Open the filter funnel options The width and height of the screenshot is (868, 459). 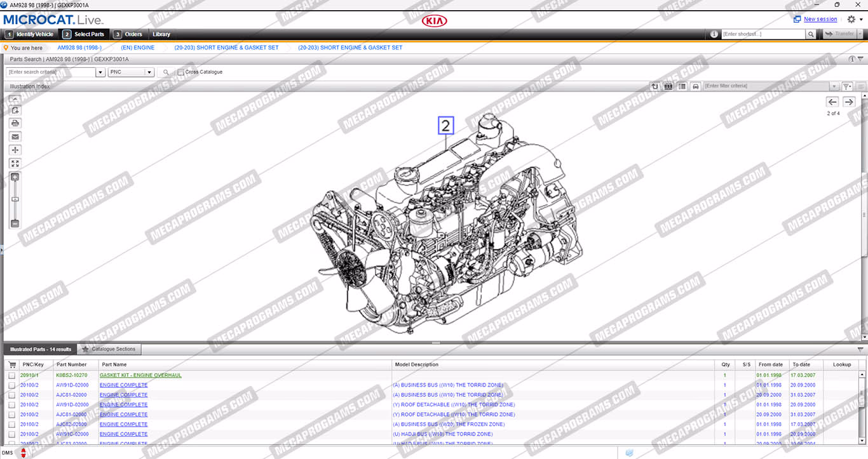tap(848, 86)
